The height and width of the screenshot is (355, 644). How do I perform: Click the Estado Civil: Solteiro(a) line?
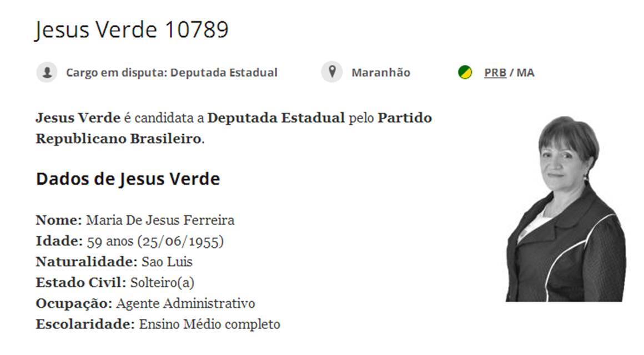pos(115,282)
